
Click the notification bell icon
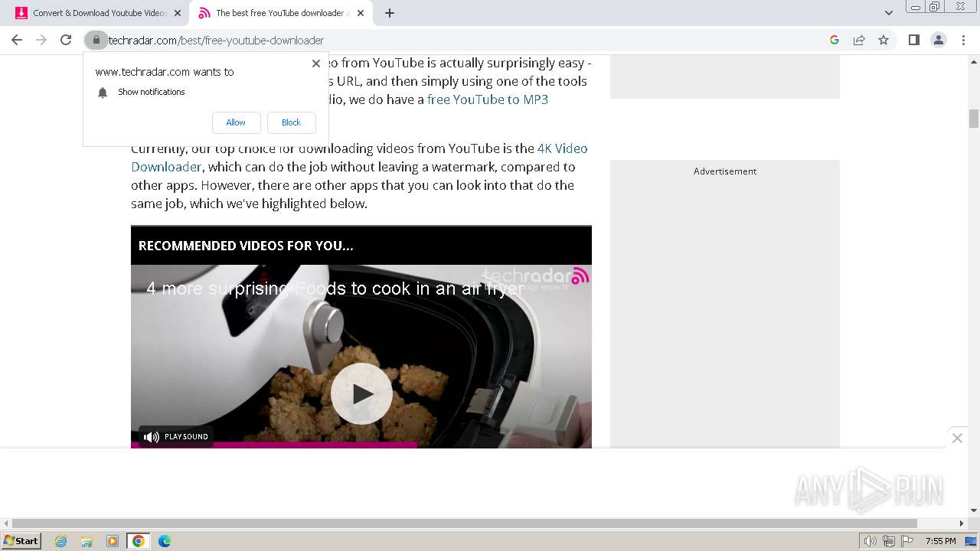coord(103,93)
